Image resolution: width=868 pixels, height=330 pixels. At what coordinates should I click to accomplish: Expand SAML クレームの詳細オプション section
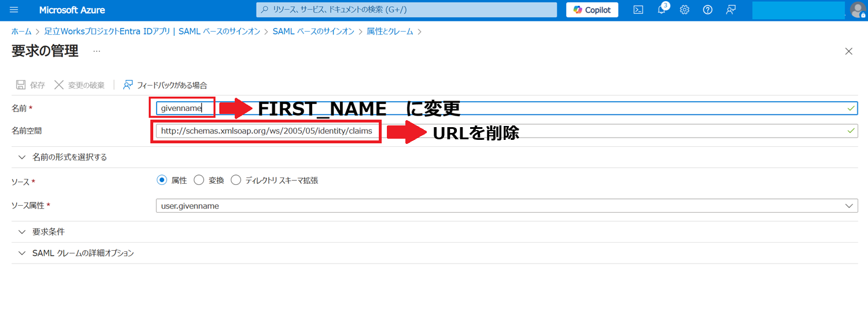(x=83, y=253)
